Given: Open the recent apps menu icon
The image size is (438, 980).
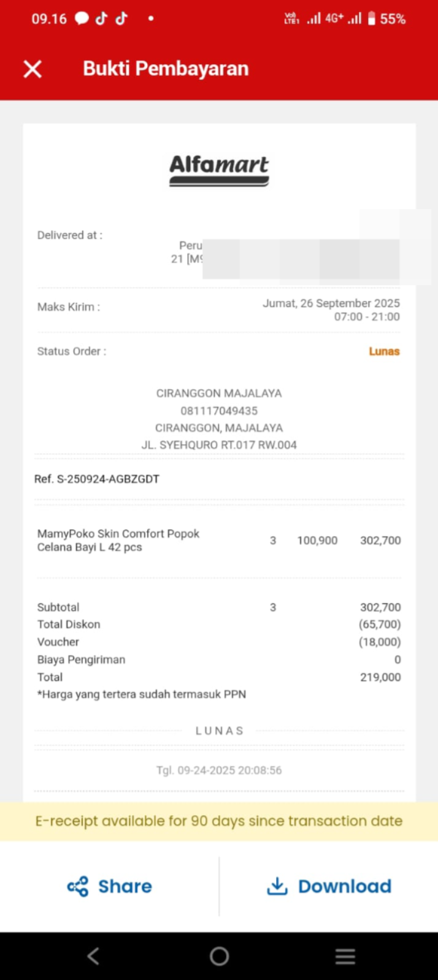Looking at the screenshot, I should tap(345, 956).
